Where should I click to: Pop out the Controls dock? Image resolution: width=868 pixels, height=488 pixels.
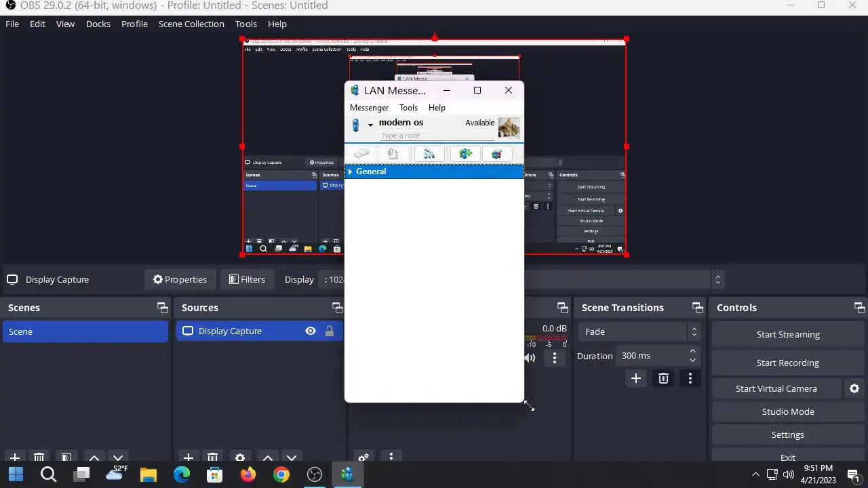coord(860,308)
